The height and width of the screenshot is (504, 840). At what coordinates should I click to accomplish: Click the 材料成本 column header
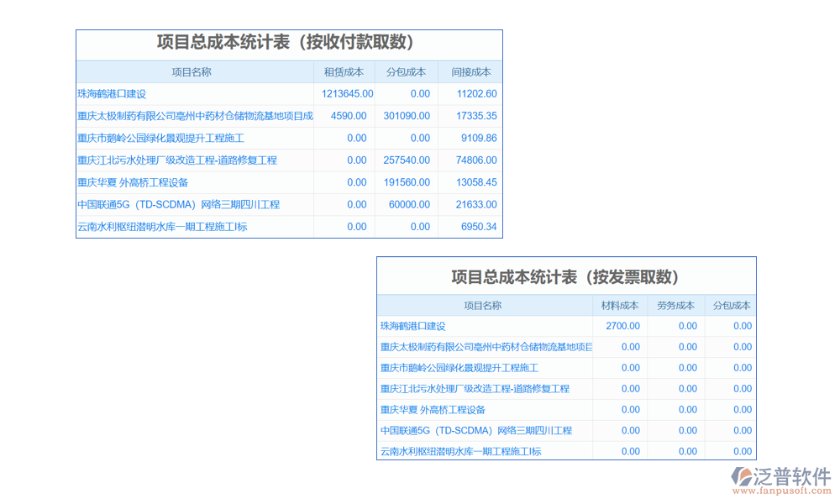point(620,306)
